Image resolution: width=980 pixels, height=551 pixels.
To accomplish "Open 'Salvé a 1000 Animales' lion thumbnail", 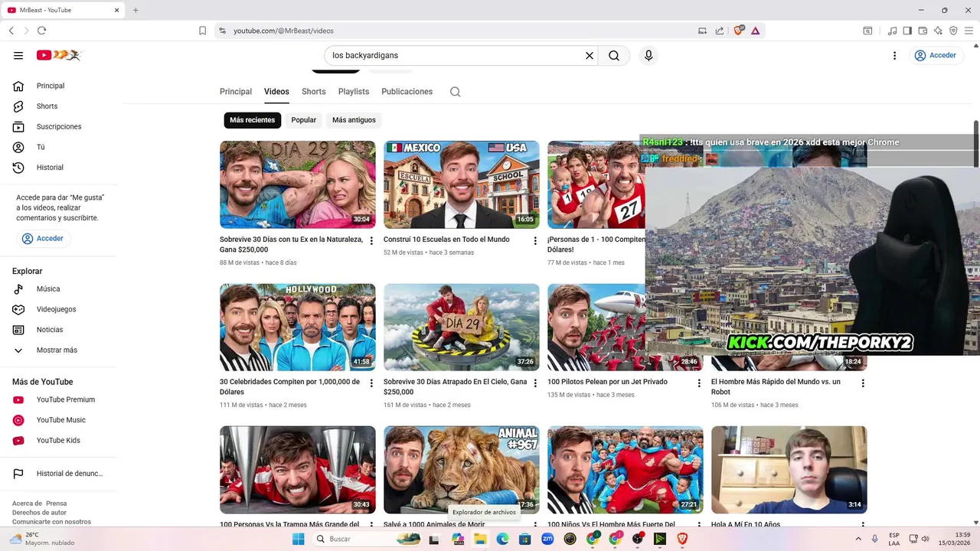I will [462, 469].
